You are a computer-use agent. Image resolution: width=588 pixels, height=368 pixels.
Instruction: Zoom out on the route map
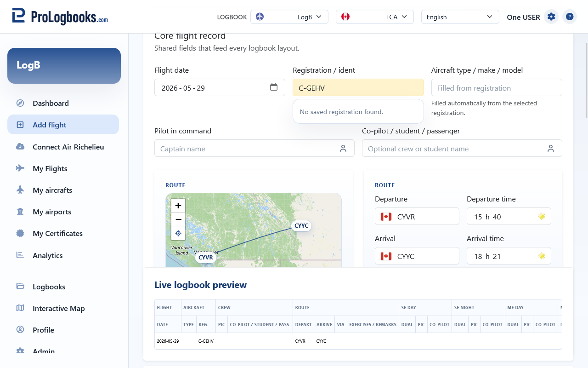tap(178, 219)
